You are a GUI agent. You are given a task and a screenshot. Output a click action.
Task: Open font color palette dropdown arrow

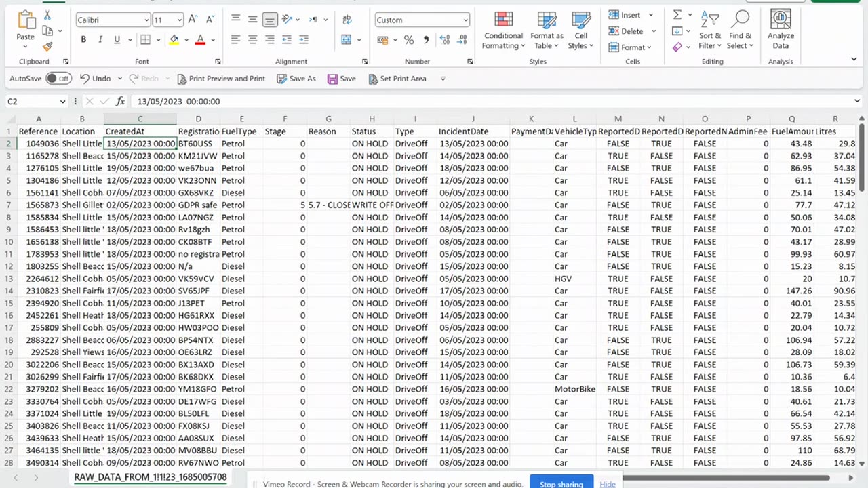coord(212,41)
